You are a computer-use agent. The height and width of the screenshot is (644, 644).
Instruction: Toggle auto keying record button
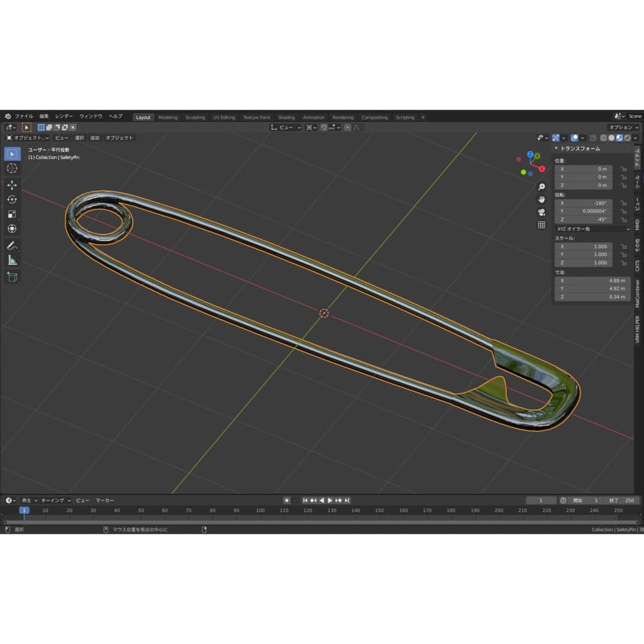[x=287, y=500]
